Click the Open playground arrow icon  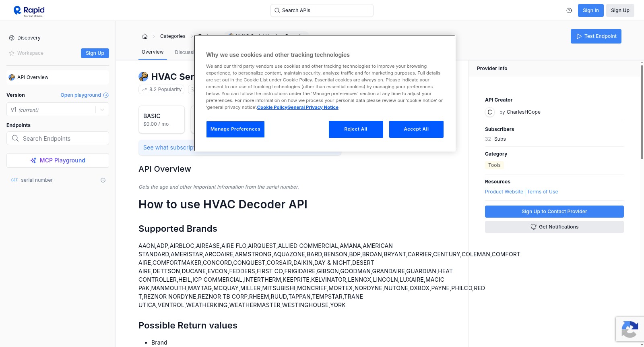coord(106,95)
